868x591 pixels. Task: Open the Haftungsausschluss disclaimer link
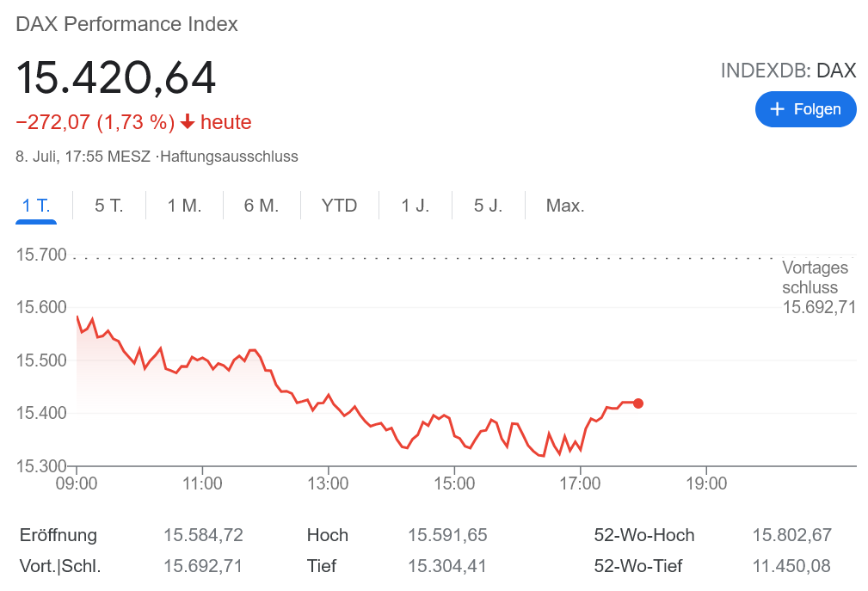click(x=230, y=157)
